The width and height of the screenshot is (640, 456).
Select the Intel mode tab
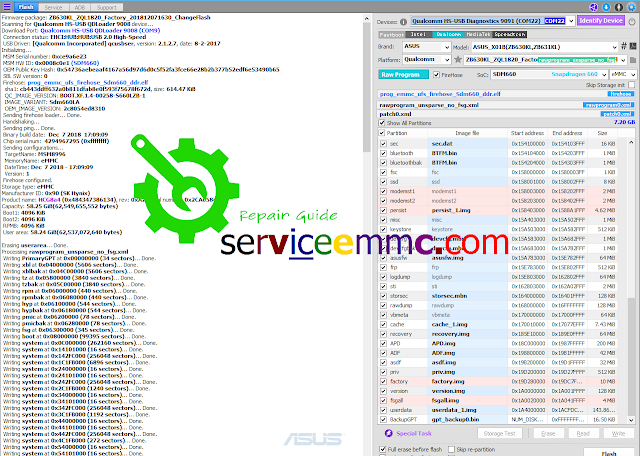pos(418,35)
